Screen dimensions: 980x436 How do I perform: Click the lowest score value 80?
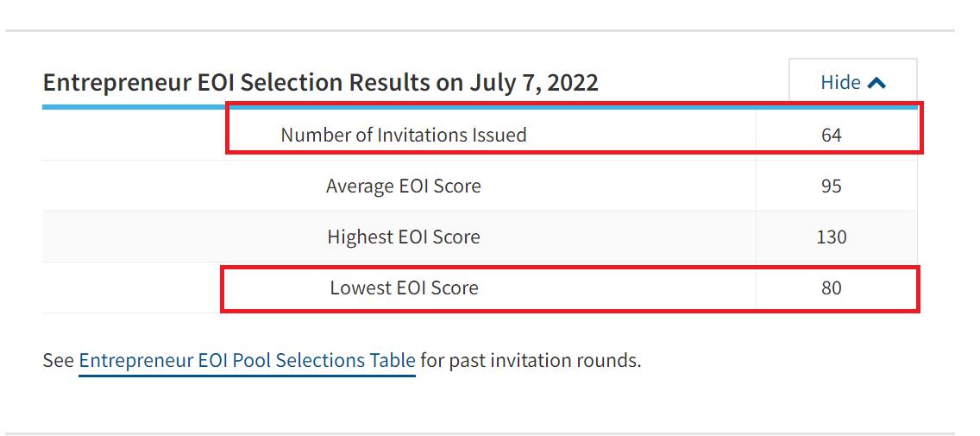tap(831, 288)
